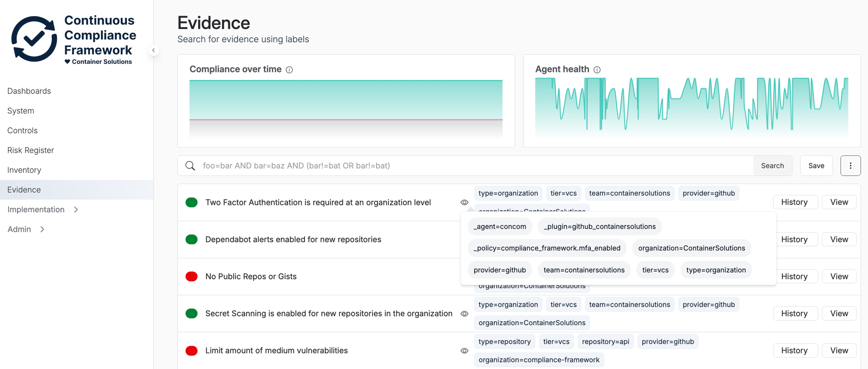Click the type=repository tag
The width and height of the screenshot is (868, 369).
pyautogui.click(x=505, y=342)
